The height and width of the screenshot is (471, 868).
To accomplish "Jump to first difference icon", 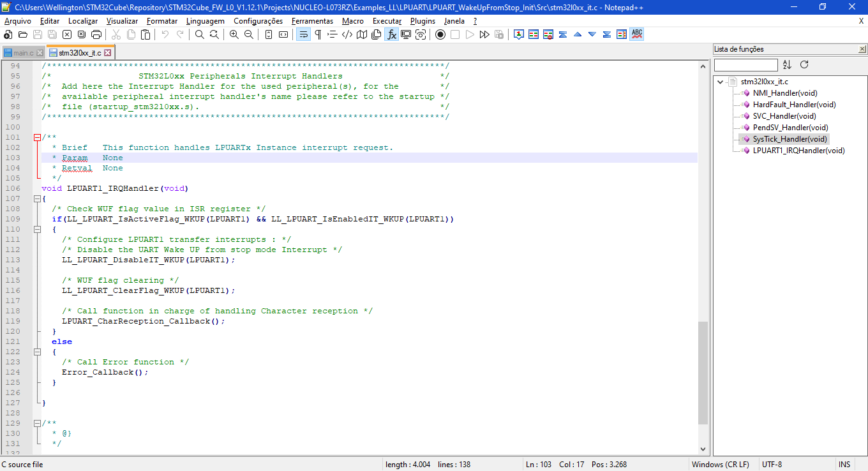I will point(563,34).
